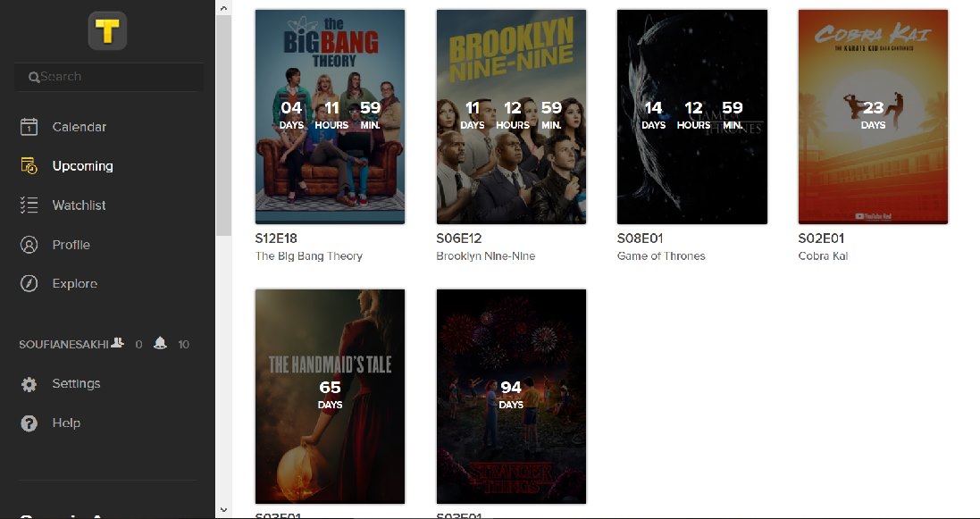Click the scrollbar down arrow
The height and width of the screenshot is (519, 980).
click(x=223, y=511)
